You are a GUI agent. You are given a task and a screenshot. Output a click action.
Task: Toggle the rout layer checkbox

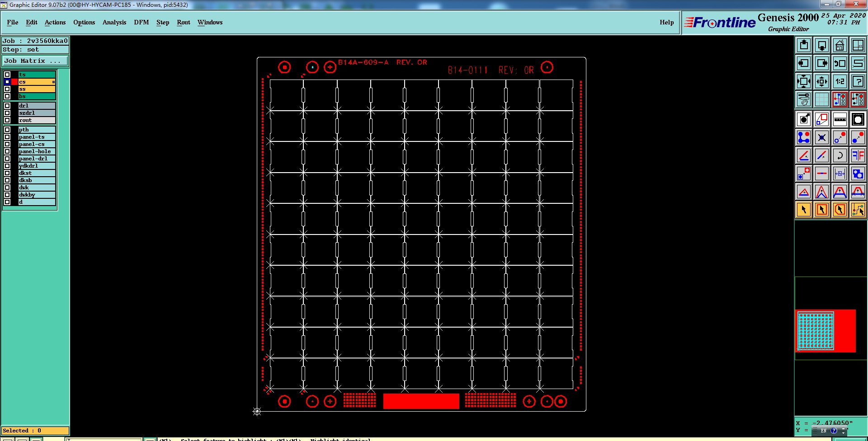click(x=7, y=120)
